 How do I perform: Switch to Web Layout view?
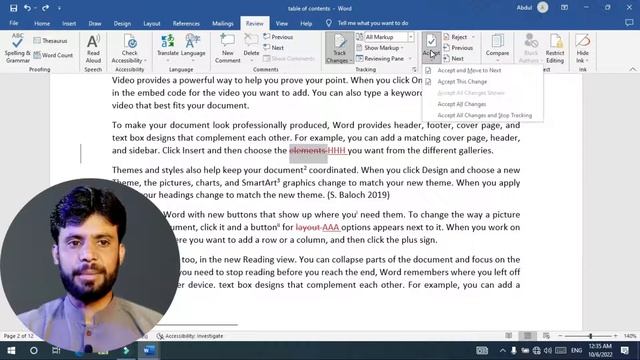546,336
